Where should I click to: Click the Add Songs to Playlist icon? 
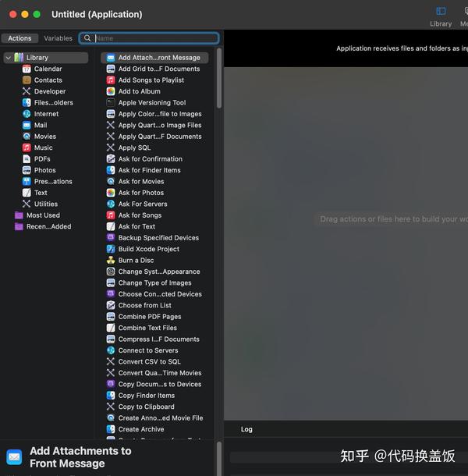[111, 80]
